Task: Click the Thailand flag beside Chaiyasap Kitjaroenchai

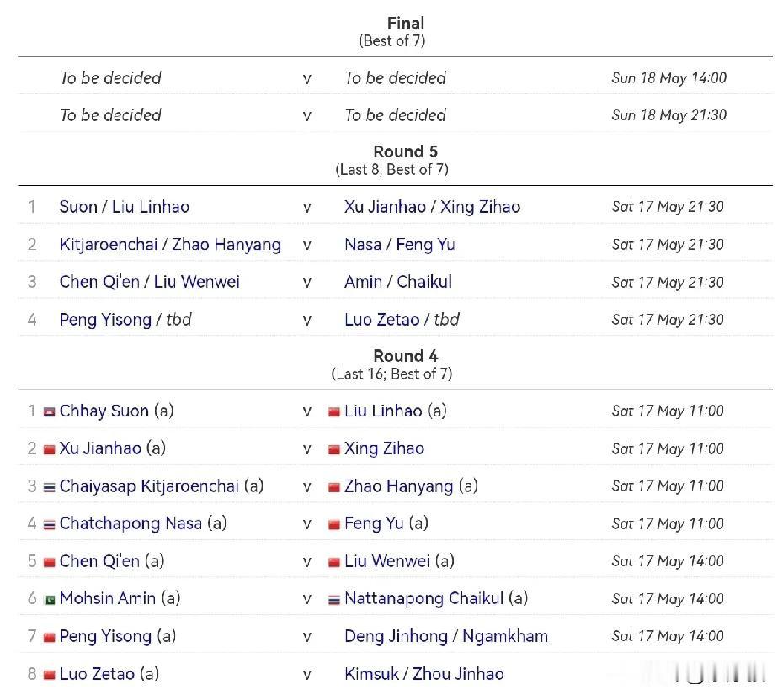Action: coord(49,487)
